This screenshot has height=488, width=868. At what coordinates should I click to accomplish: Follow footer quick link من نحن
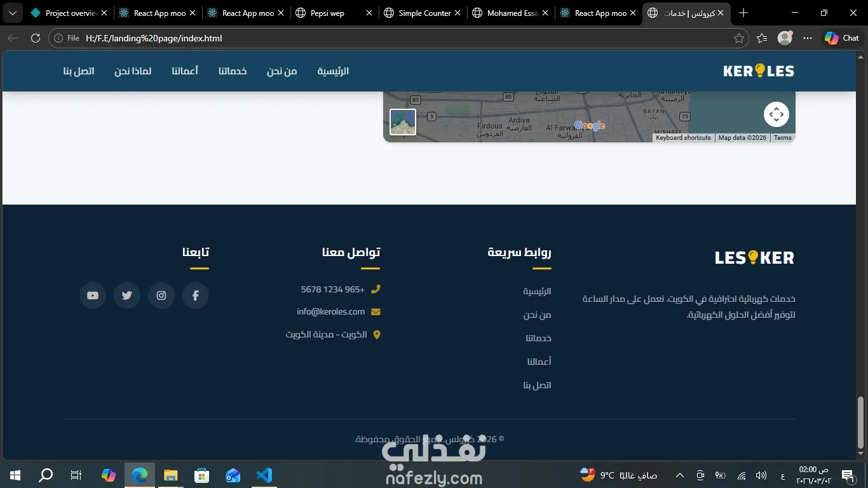537,315
